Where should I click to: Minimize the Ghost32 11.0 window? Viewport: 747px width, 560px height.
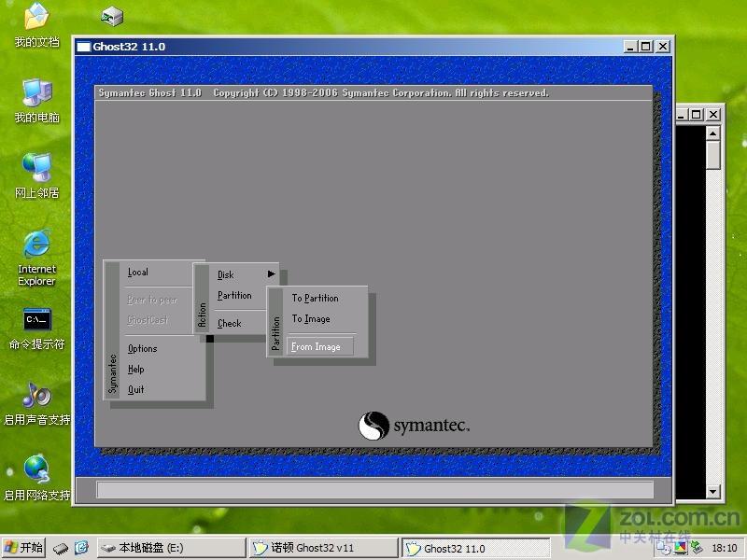pyautogui.click(x=631, y=47)
